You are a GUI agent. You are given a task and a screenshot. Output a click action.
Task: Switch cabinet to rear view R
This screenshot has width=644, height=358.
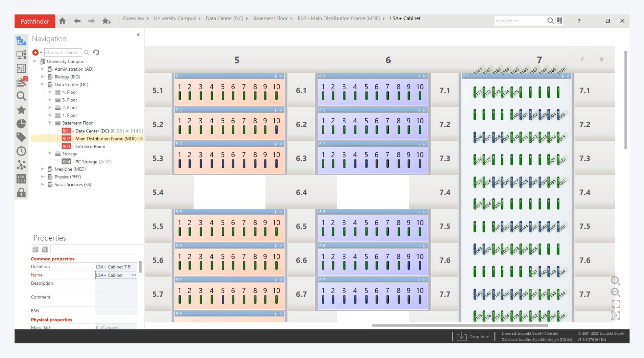tap(601, 60)
